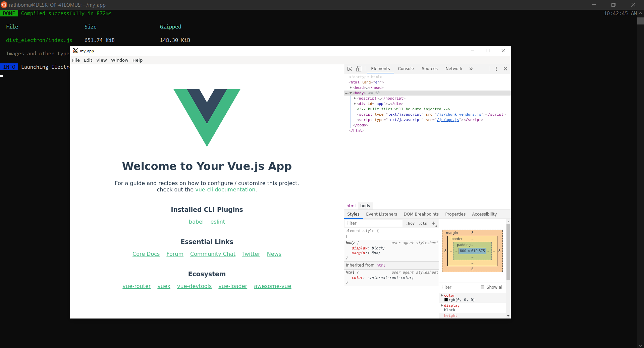Switch to the Sources tab

(x=429, y=69)
